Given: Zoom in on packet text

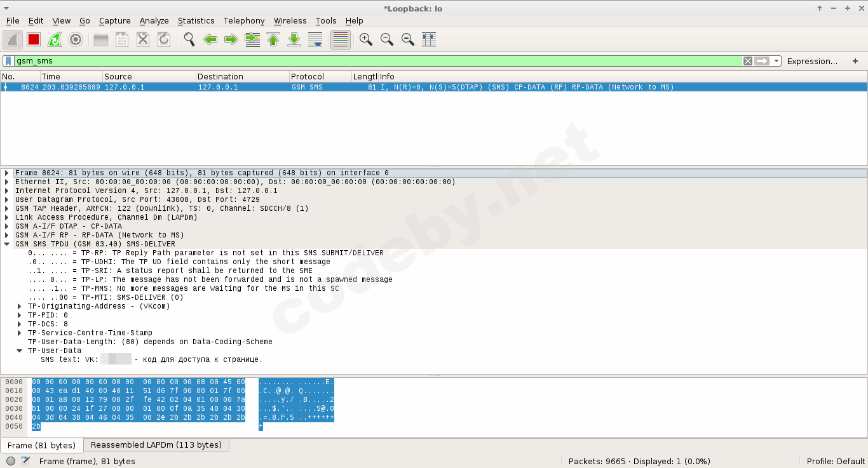Looking at the screenshot, I should [x=366, y=39].
